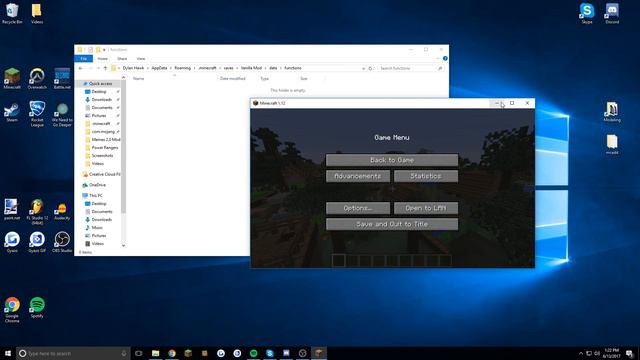The height and width of the screenshot is (360, 640).
Task: Sort by the Date modified column header
Action: [233, 78]
